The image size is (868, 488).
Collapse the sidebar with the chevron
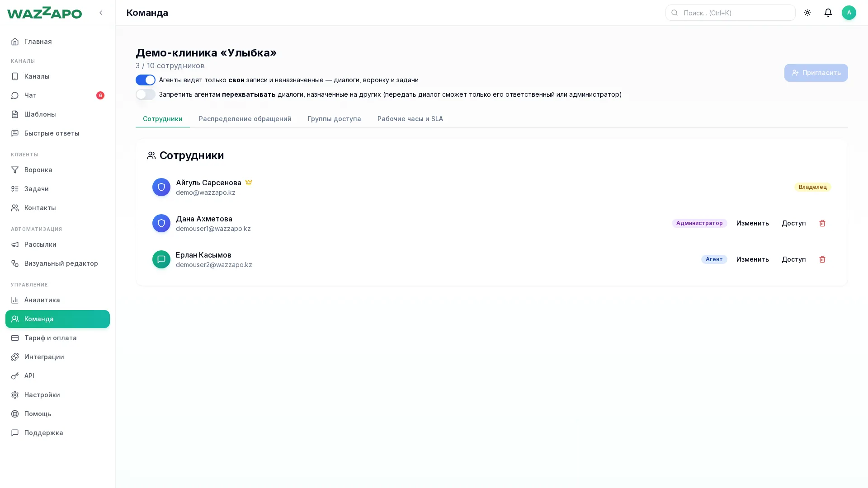(101, 13)
